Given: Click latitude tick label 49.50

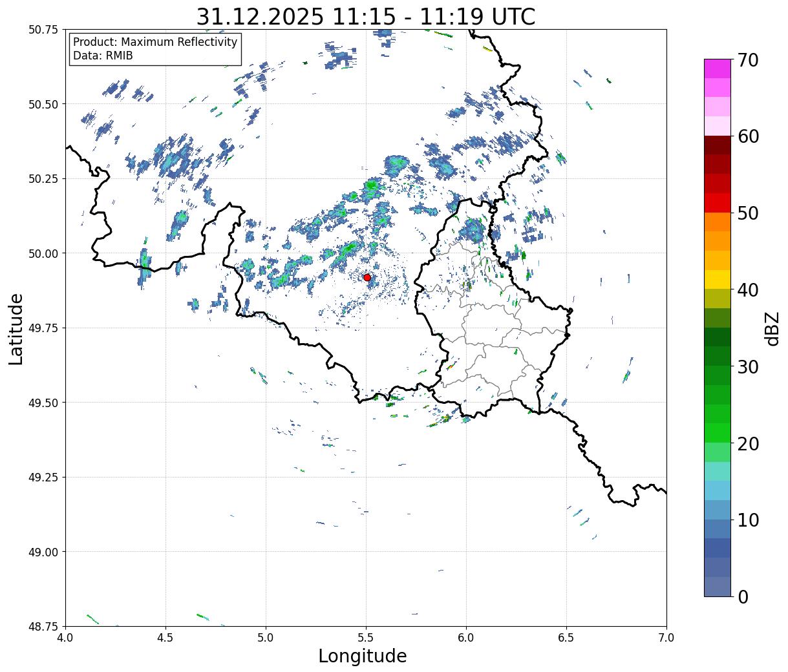Looking at the screenshot, I should click(43, 403).
